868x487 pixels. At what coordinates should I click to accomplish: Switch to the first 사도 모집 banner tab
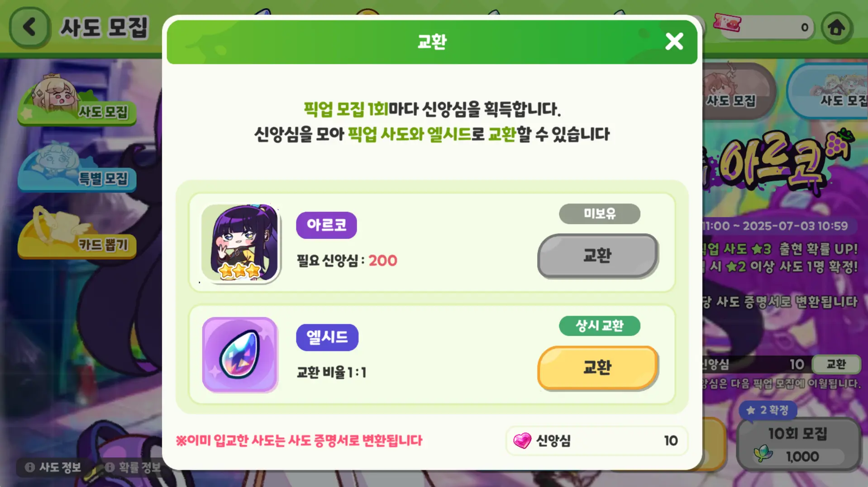click(737, 90)
